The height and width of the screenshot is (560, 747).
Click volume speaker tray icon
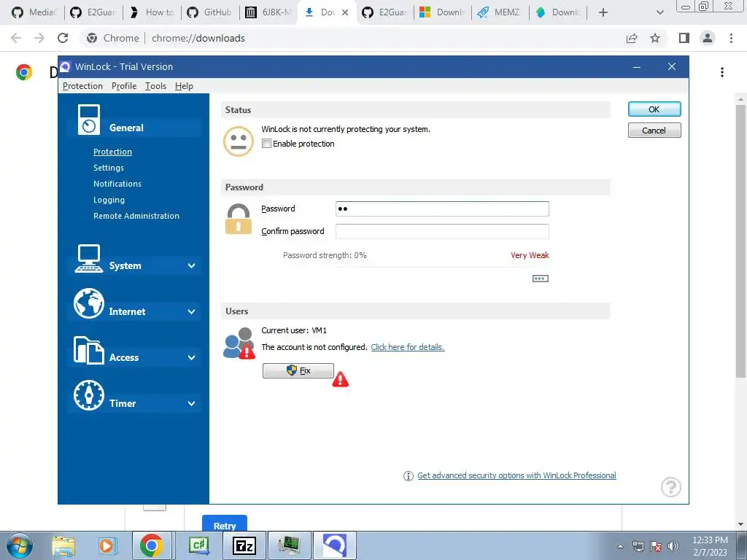point(673,546)
